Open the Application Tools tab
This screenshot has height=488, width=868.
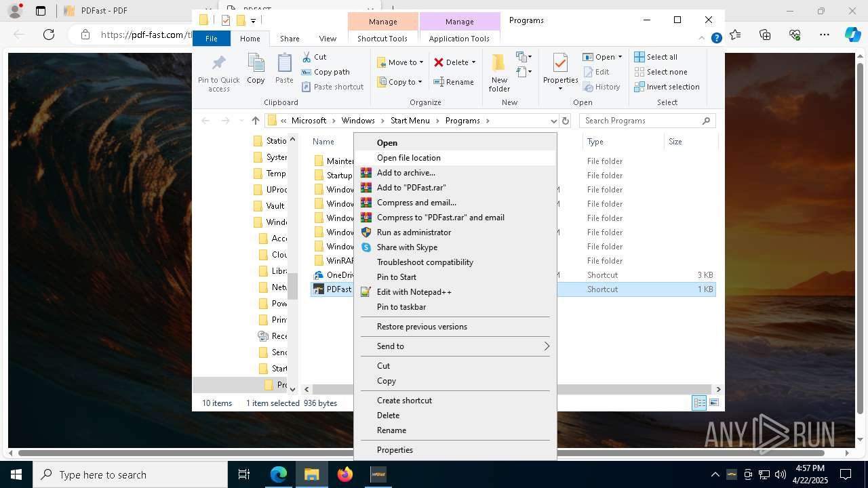459,39
